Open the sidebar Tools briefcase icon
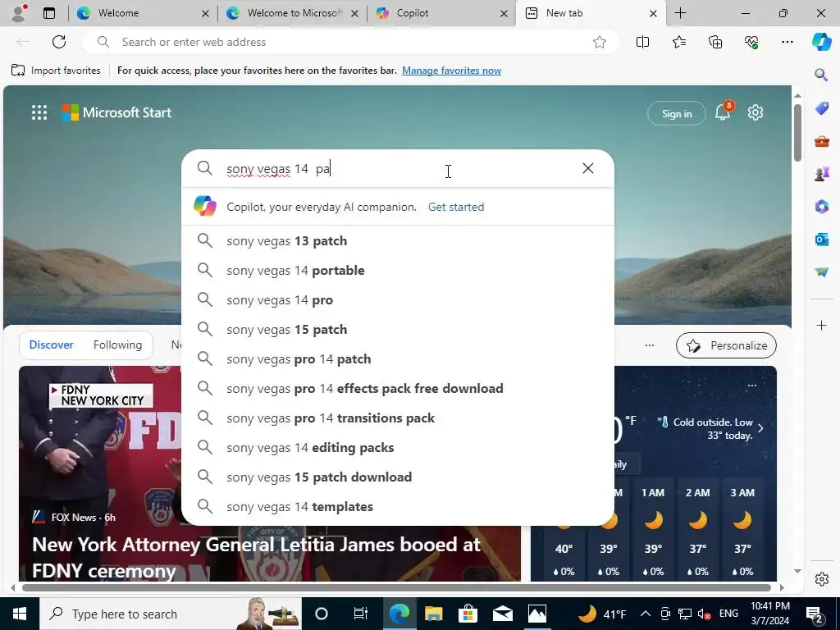 coord(821,141)
